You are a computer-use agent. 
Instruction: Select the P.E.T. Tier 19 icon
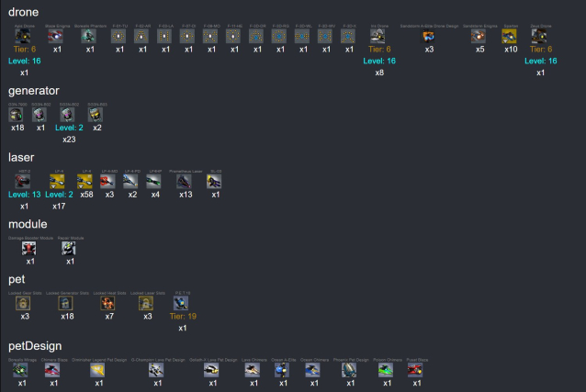pyautogui.click(x=181, y=303)
